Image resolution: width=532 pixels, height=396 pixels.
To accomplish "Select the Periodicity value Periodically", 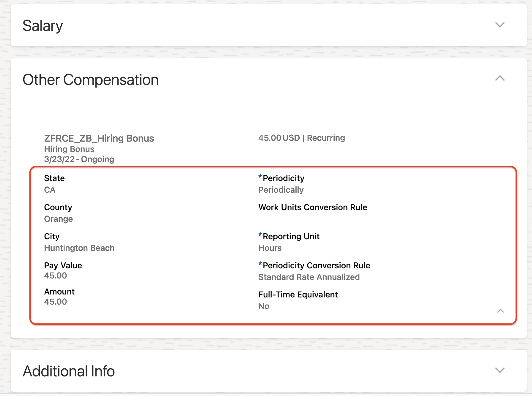I will pos(281,190).
